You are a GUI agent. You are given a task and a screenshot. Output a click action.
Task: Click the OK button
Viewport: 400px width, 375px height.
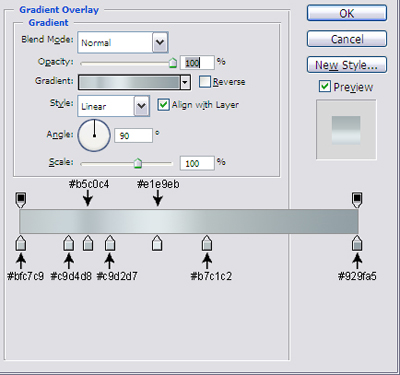(347, 13)
